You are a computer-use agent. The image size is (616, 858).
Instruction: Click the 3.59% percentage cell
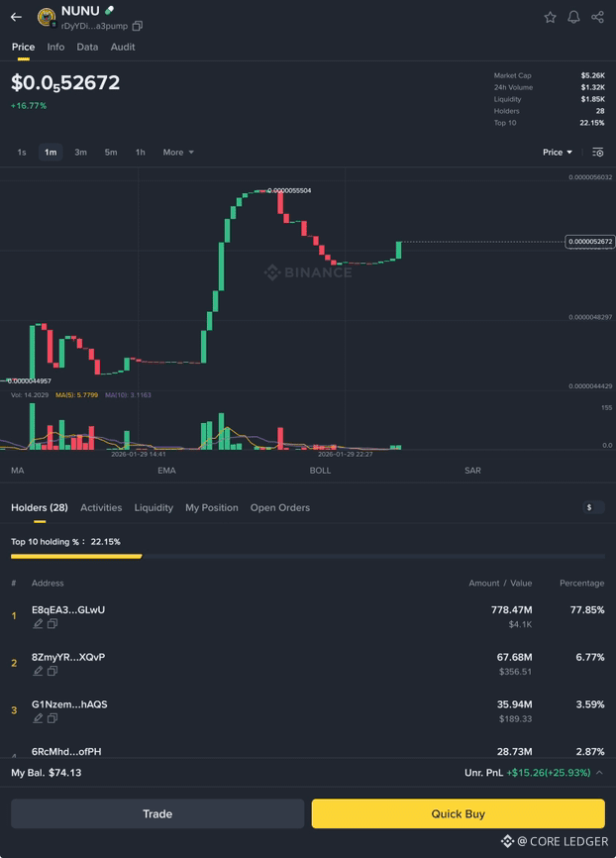(589, 704)
